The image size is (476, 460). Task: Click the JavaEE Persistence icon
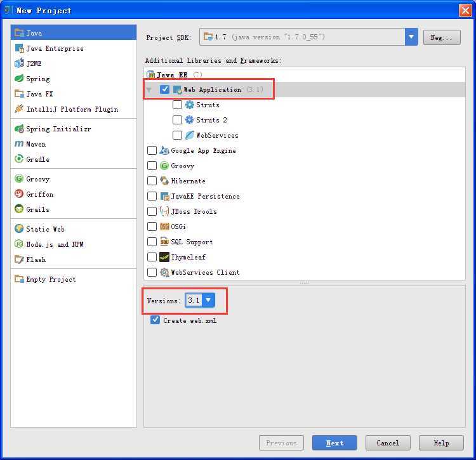(x=164, y=196)
